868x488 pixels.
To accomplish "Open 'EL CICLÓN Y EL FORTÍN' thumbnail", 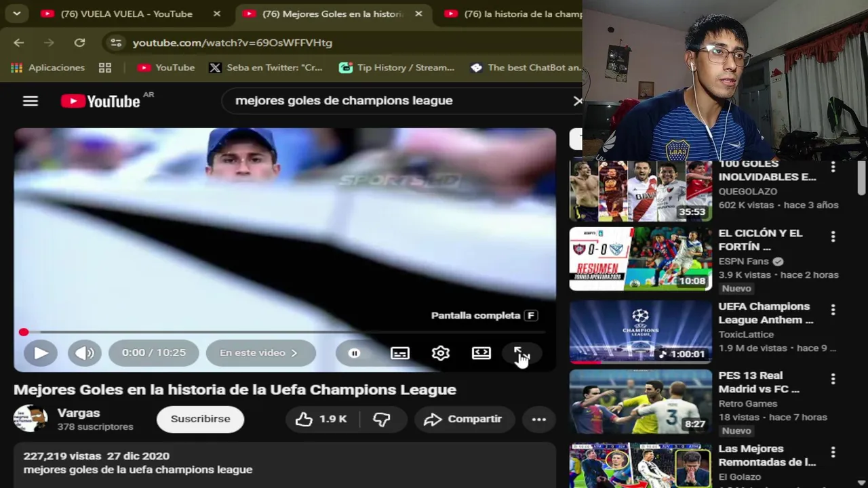I will point(641,259).
